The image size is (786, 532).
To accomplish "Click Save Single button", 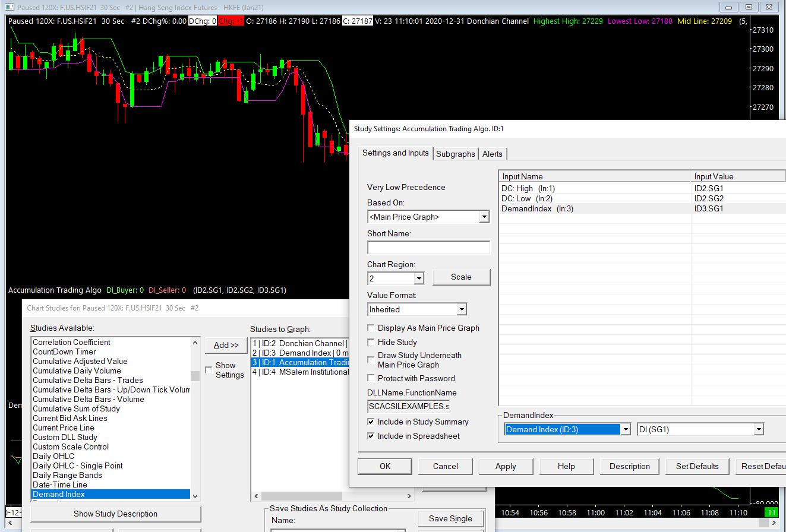I will 450,518.
